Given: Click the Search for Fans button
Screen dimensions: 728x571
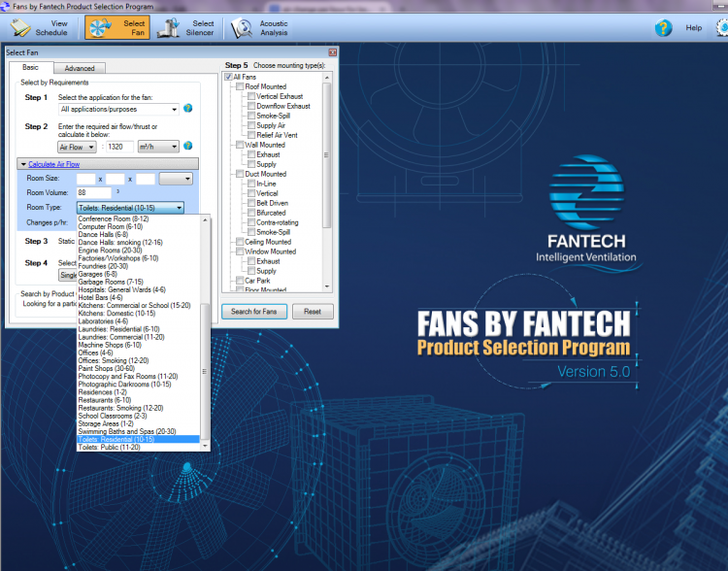Looking at the screenshot, I should [254, 312].
